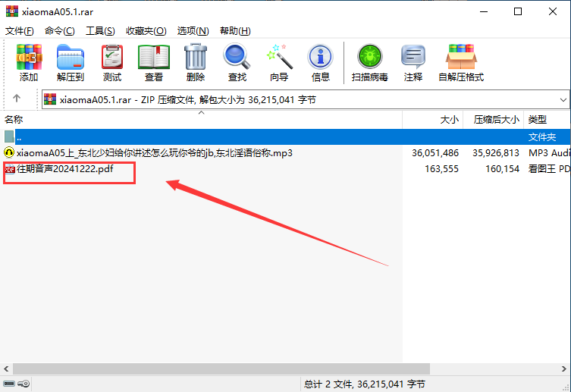Open the File (文件) menu

(x=19, y=31)
